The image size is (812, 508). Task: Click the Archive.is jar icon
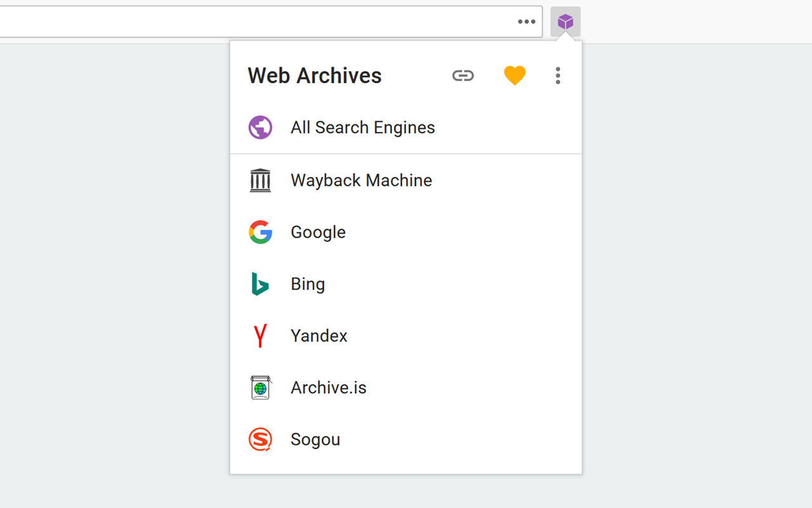[260, 387]
